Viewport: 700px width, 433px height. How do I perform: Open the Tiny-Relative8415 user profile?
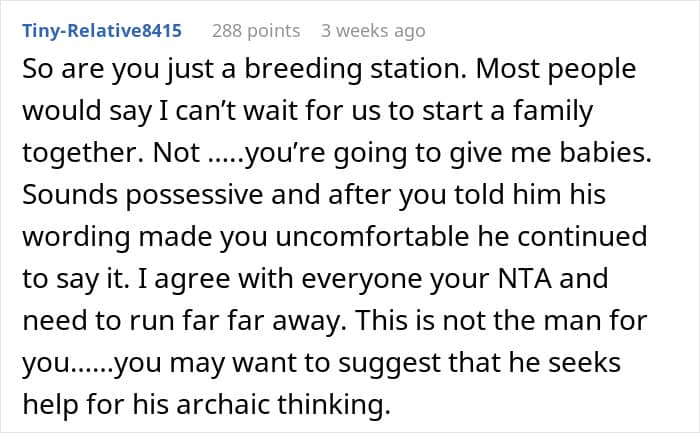(102, 31)
